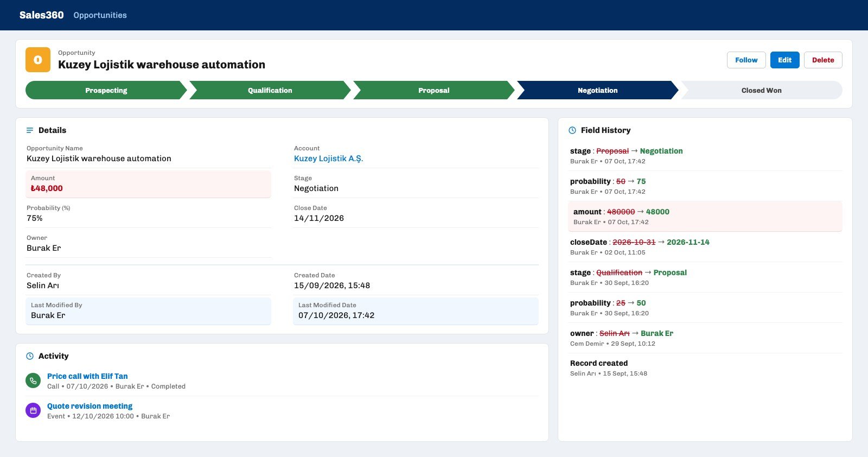Image resolution: width=868 pixels, height=457 pixels.
Task: Edit the opportunity record
Action: click(785, 60)
